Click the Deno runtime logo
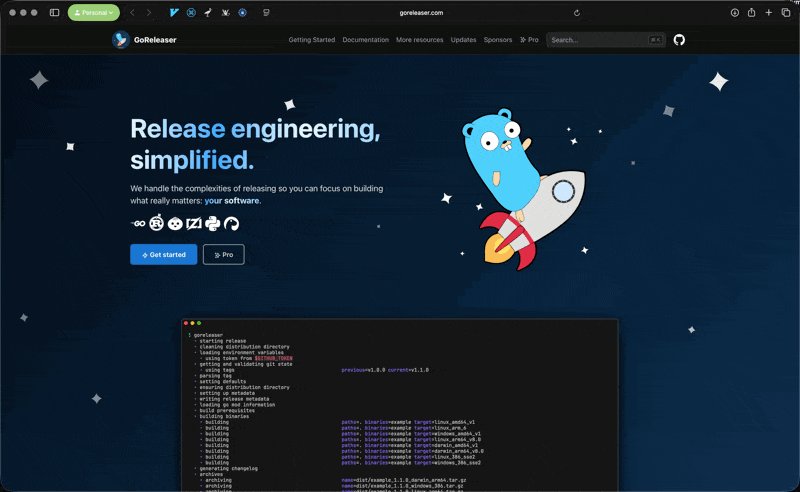Screen dimensions: 800x492 click(x=231, y=224)
